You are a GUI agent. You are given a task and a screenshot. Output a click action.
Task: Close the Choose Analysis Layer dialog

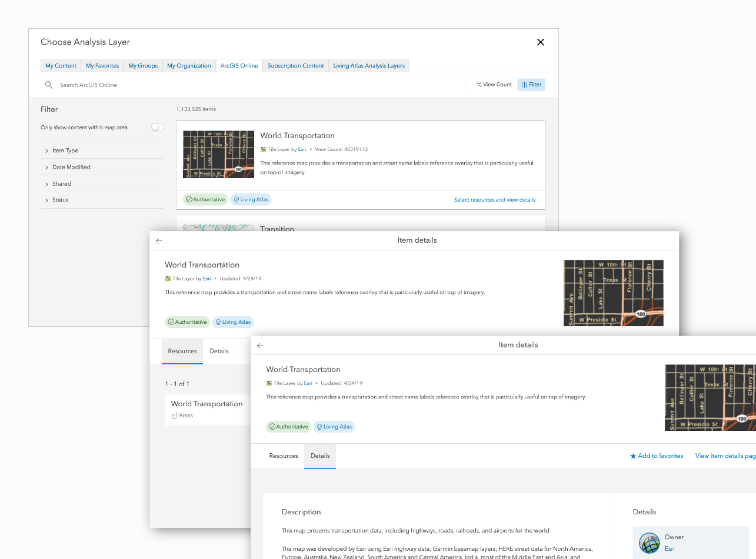pyautogui.click(x=541, y=42)
